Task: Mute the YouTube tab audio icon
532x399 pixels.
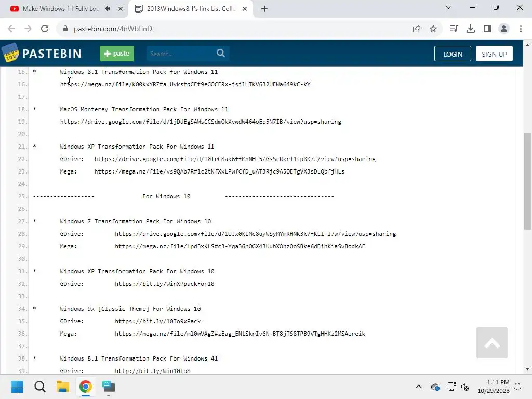Action: [108, 9]
